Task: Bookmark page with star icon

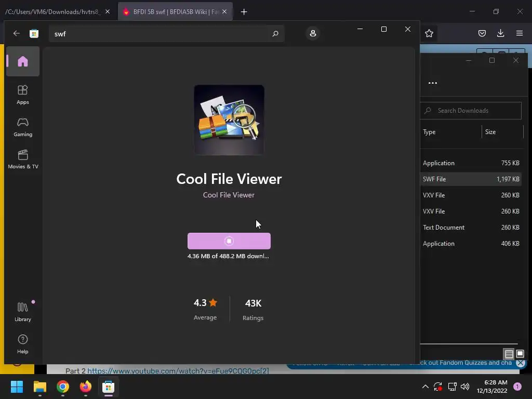Action: pyautogui.click(x=429, y=33)
